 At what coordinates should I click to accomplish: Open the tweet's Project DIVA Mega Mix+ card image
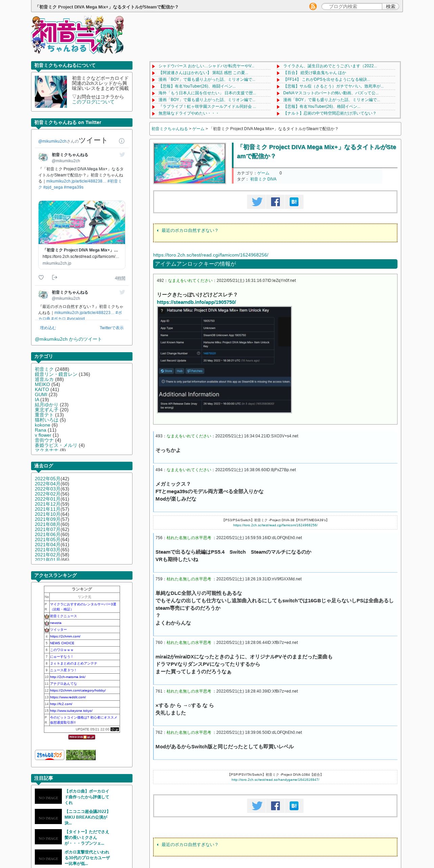coord(82,222)
